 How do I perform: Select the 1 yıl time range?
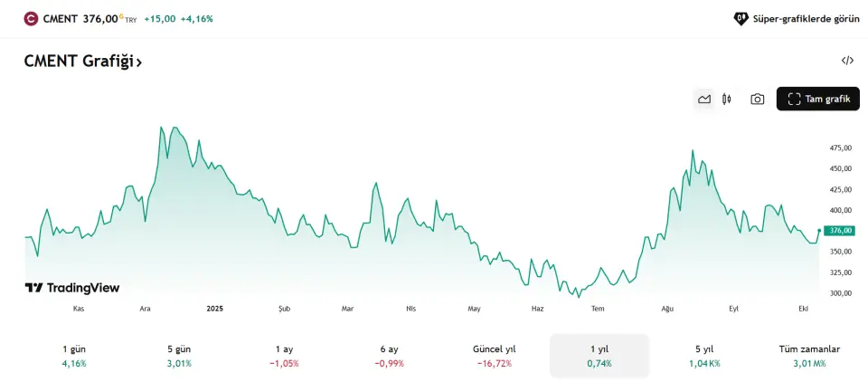[x=599, y=356]
